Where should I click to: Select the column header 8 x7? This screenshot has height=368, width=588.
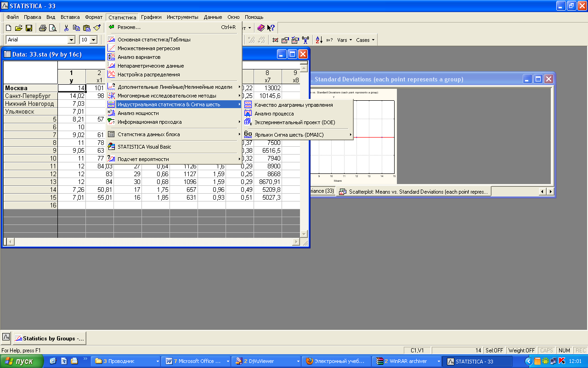coord(267,76)
